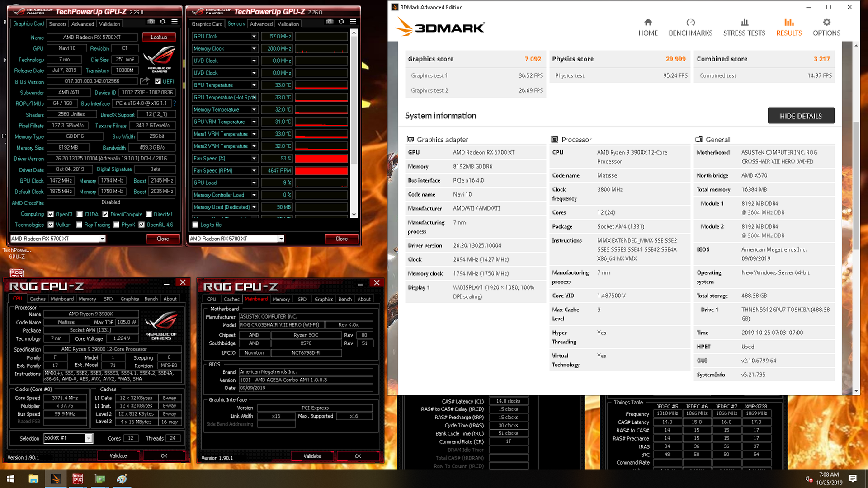Click Fan Speed (%) red graph bar
The height and width of the screenshot is (488, 868).
tap(321, 158)
